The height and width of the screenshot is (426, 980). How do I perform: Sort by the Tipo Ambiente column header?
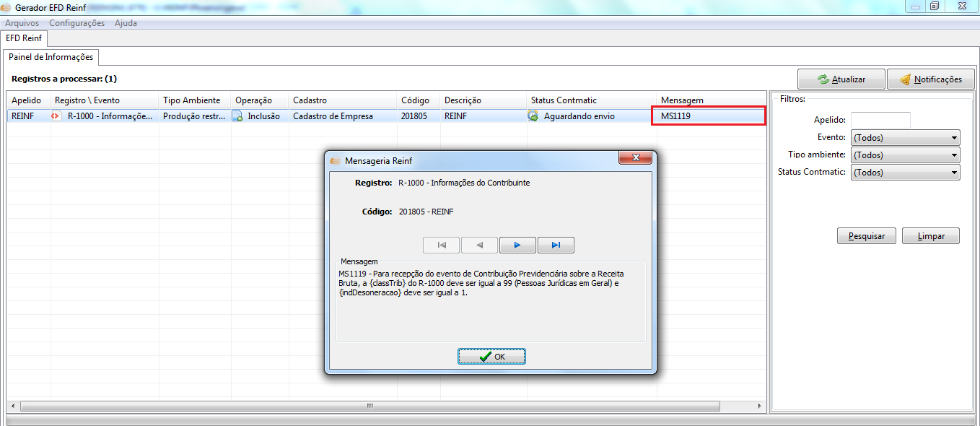[195, 100]
